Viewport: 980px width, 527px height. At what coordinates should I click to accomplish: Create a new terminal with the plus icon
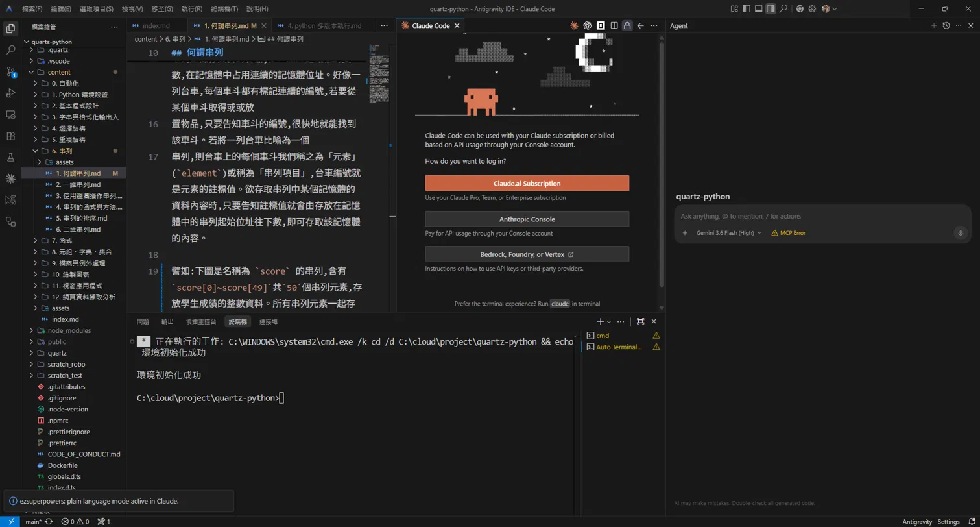click(x=601, y=321)
